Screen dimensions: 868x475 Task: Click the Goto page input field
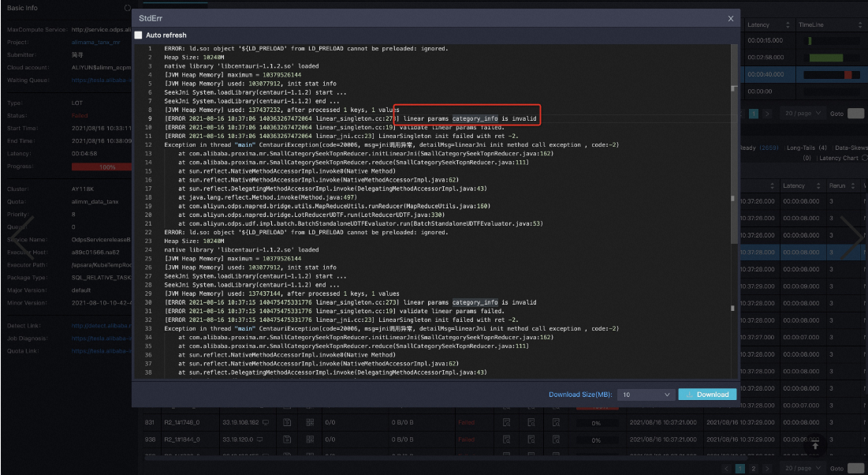click(855, 469)
